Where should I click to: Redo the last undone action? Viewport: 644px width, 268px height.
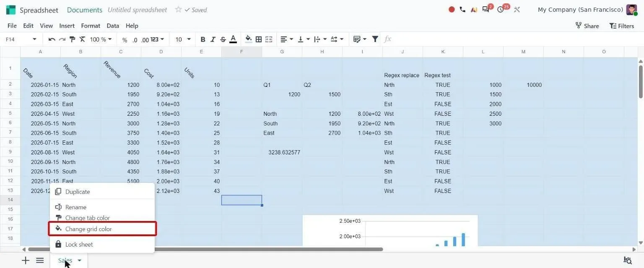point(62,39)
